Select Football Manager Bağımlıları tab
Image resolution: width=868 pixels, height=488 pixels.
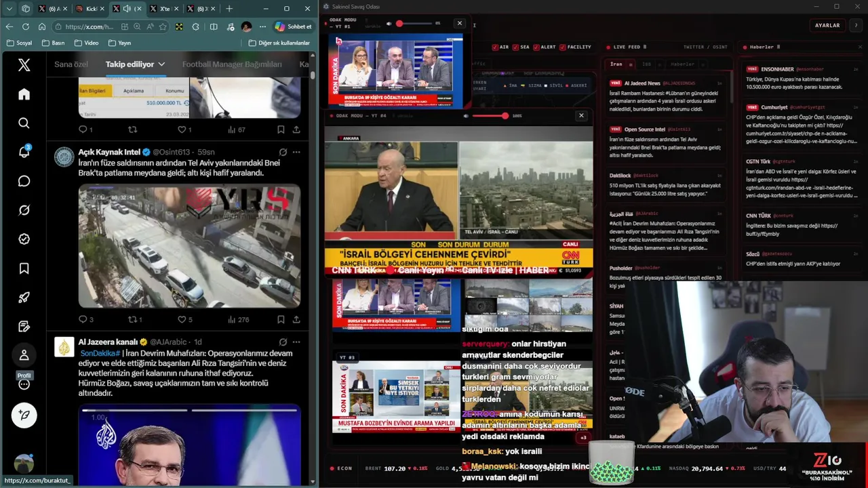[232, 64]
